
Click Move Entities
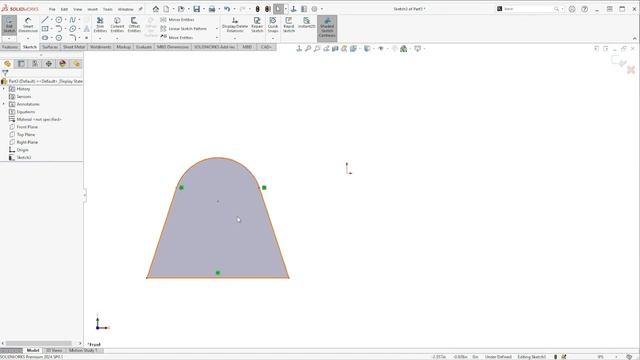(176, 38)
